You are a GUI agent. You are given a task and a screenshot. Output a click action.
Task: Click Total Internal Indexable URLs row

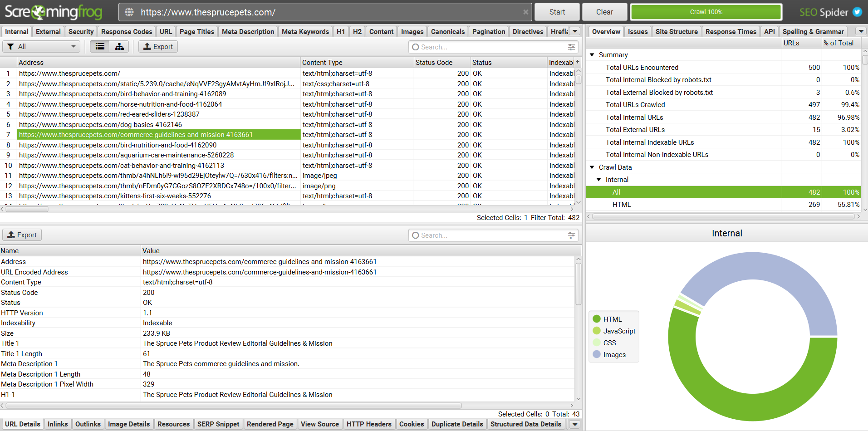coord(723,142)
